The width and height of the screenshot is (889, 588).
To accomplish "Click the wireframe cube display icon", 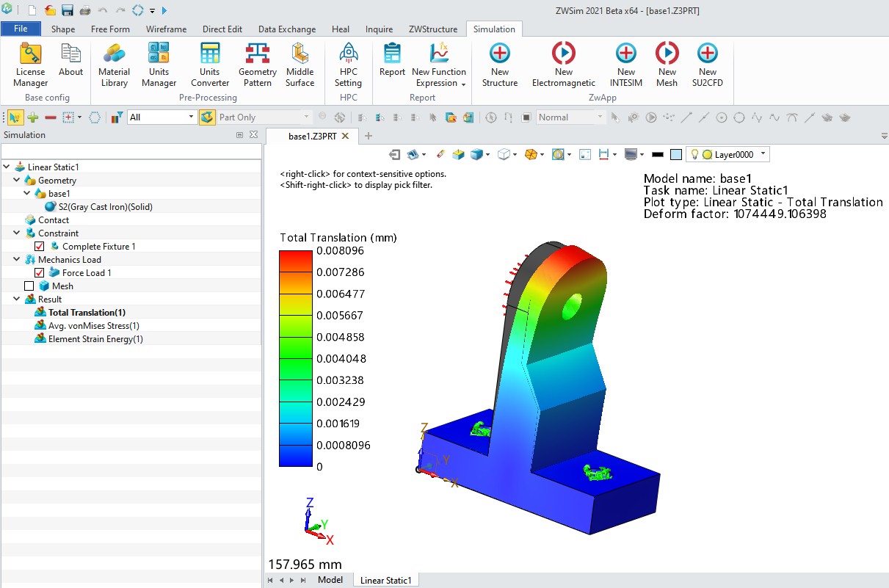I will coord(504,154).
